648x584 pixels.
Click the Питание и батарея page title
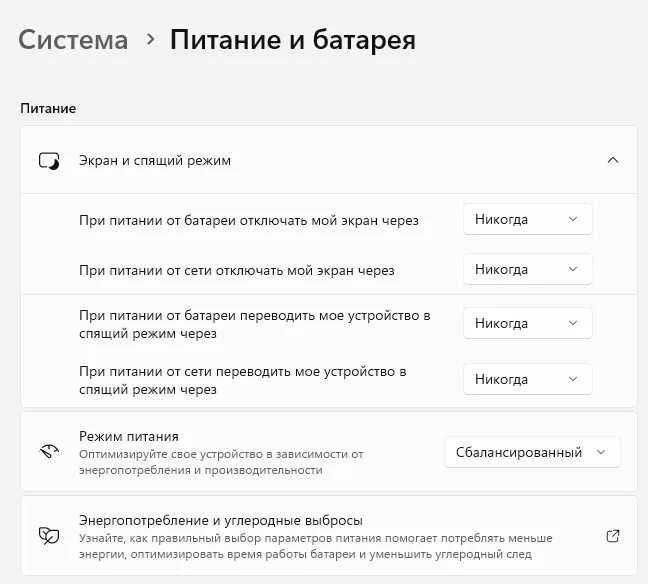pyautogui.click(x=292, y=40)
